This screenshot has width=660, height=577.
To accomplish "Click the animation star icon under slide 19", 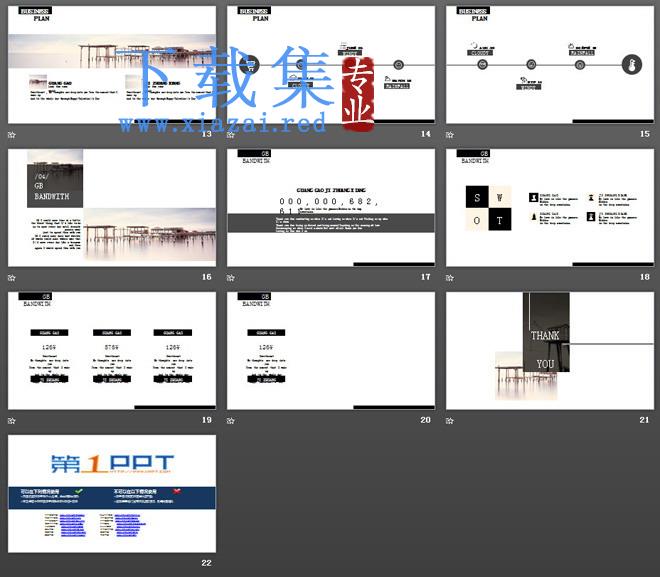I will click(x=12, y=420).
